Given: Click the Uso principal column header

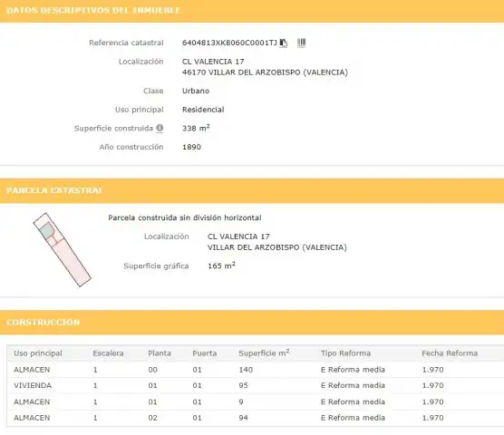Looking at the screenshot, I should pyautogui.click(x=38, y=353).
